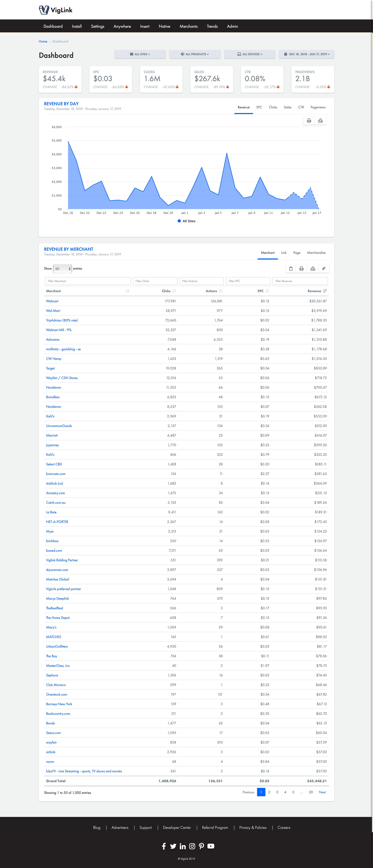Switch chart to the Pageviews tab
Screen dimensions: 373x868
[x=318, y=107]
